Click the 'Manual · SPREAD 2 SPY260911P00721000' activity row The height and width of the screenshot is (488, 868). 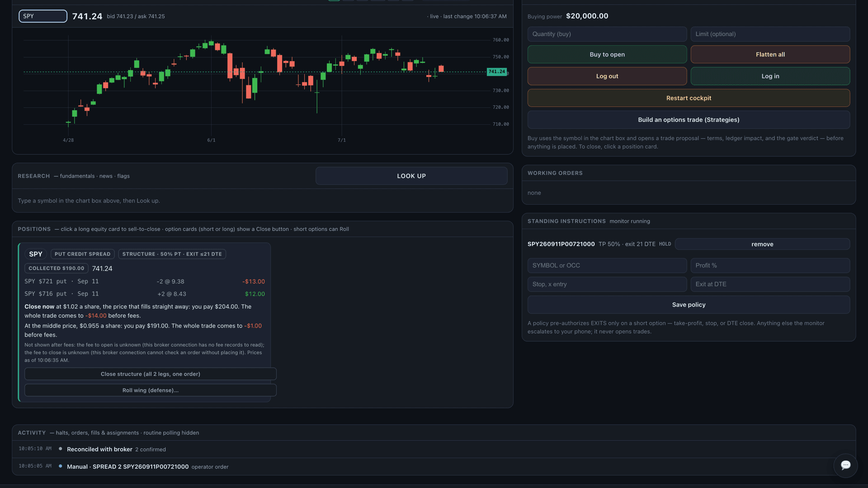pos(434,467)
